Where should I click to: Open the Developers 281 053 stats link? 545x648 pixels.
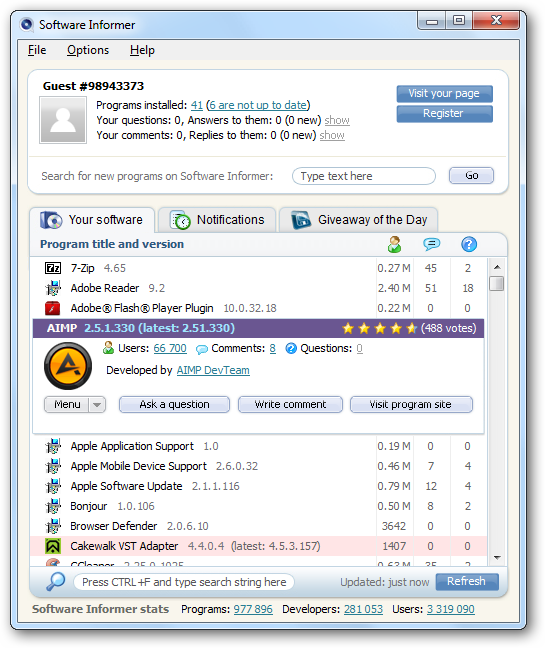(x=363, y=609)
